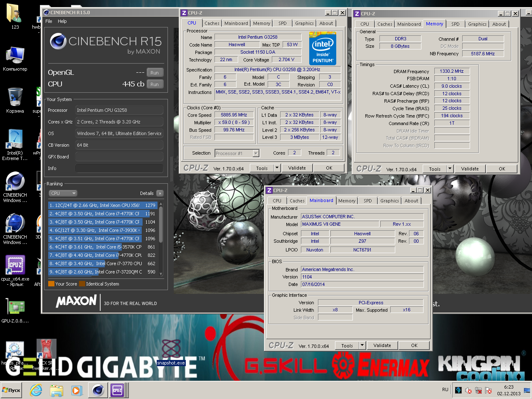Open Windows Media Player from taskbar
The height and width of the screenshot is (399, 532).
(x=76, y=390)
